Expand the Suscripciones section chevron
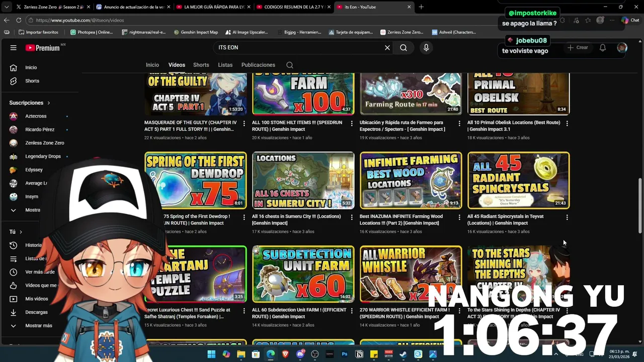Screen dimensions: 644x362 49,103
